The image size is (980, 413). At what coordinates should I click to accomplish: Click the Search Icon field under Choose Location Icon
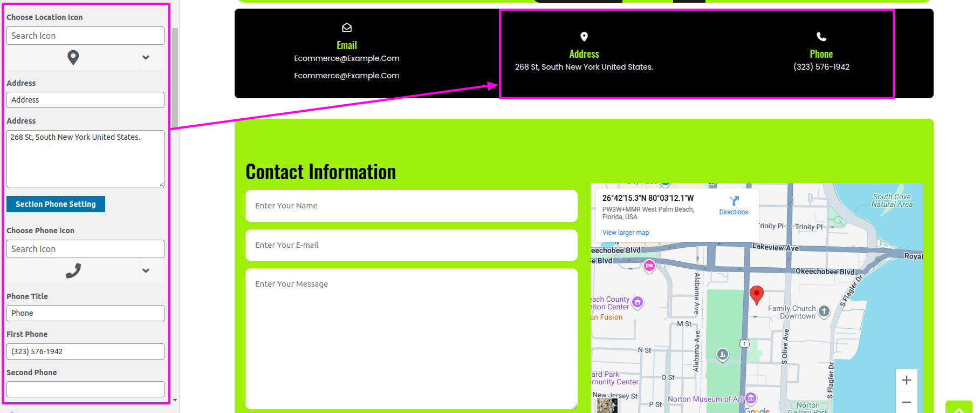pyautogui.click(x=85, y=36)
